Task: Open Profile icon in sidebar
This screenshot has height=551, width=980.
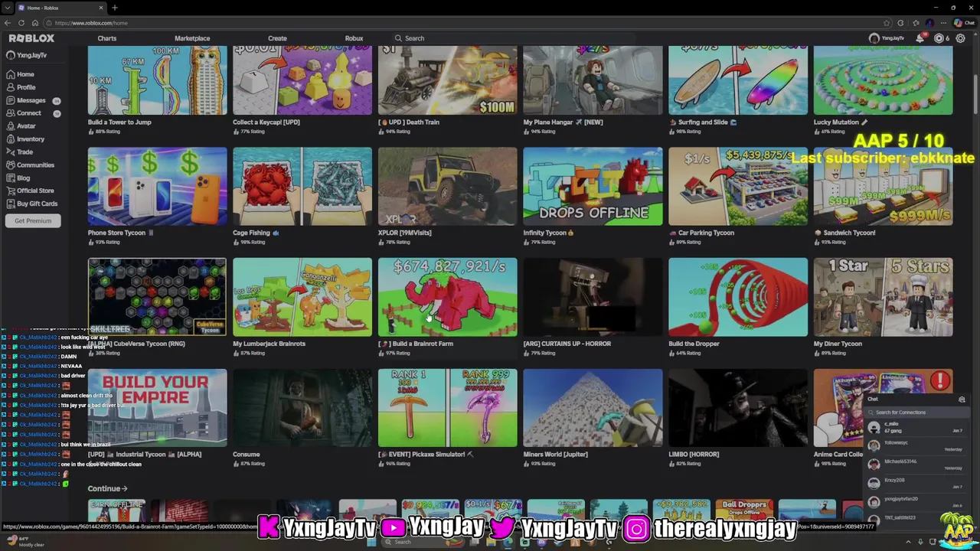Action: point(10,87)
